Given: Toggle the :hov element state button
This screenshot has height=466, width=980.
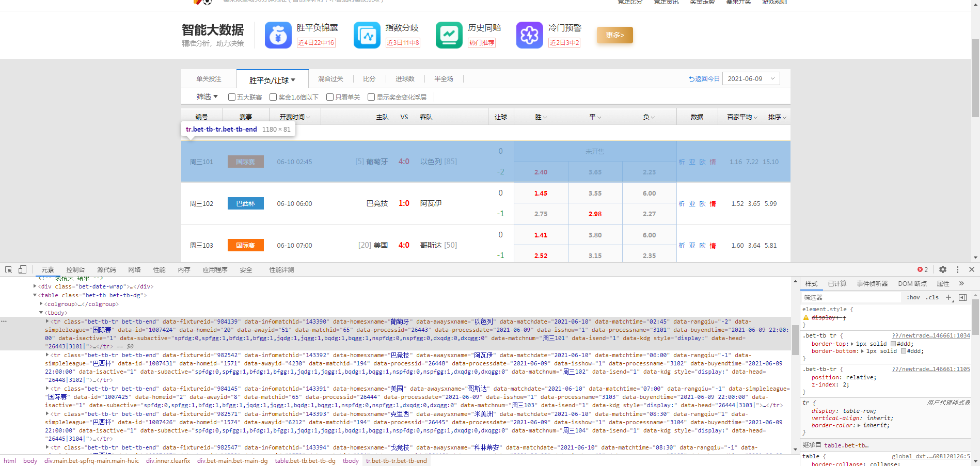Looking at the screenshot, I should pos(913,297).
